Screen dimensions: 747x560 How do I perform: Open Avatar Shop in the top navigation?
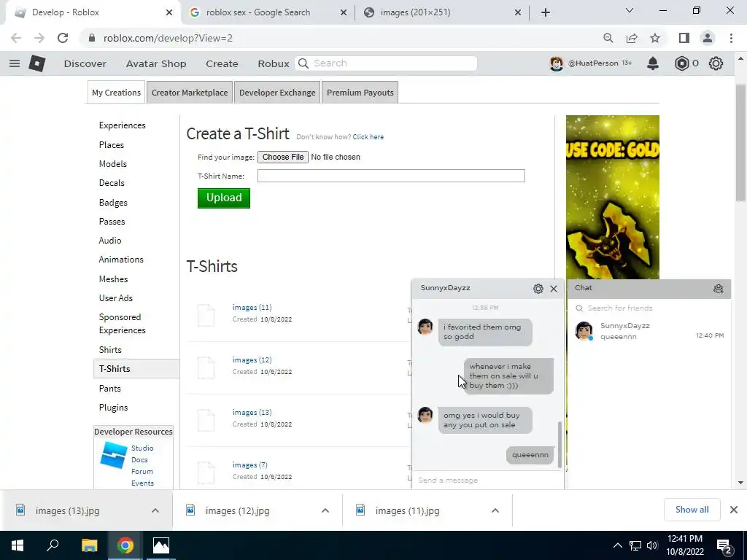point(156,64)
